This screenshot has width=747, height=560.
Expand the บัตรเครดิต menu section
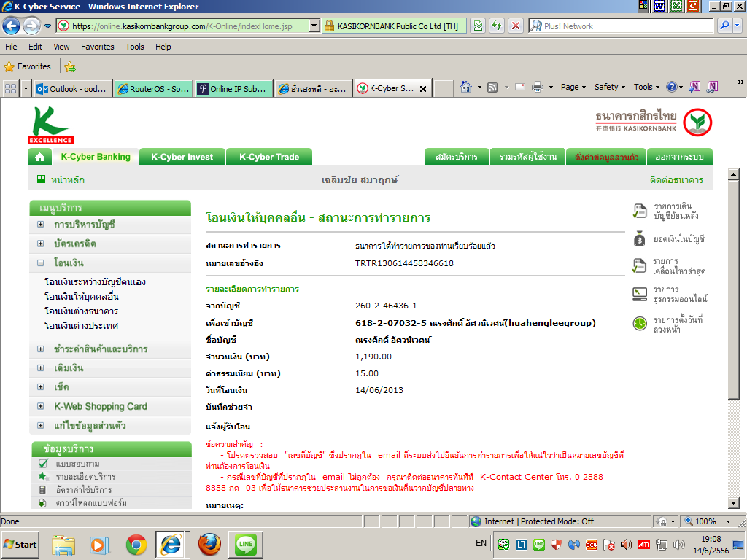(x=41, y=244)
